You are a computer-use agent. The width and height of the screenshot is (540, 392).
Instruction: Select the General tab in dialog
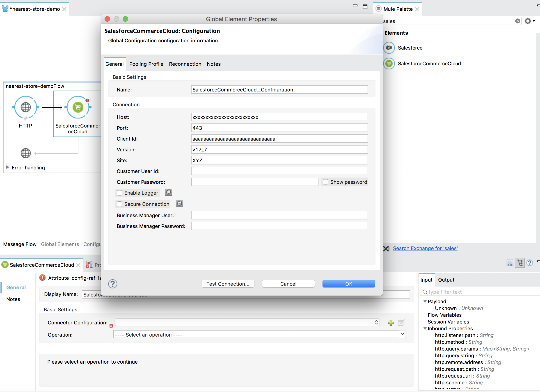pyautogui.click(x=114, y=64)
